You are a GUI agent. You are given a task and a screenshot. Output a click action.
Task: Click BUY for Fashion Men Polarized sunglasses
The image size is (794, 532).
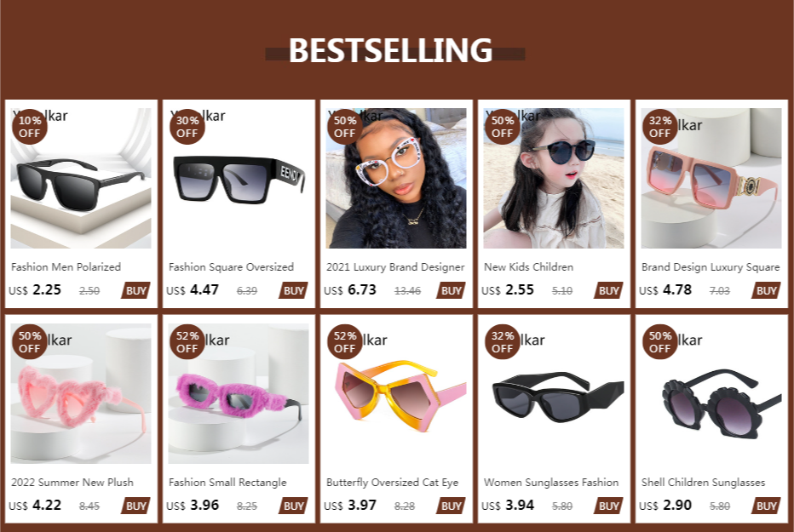pyautogui.click(x=135, y=290)
